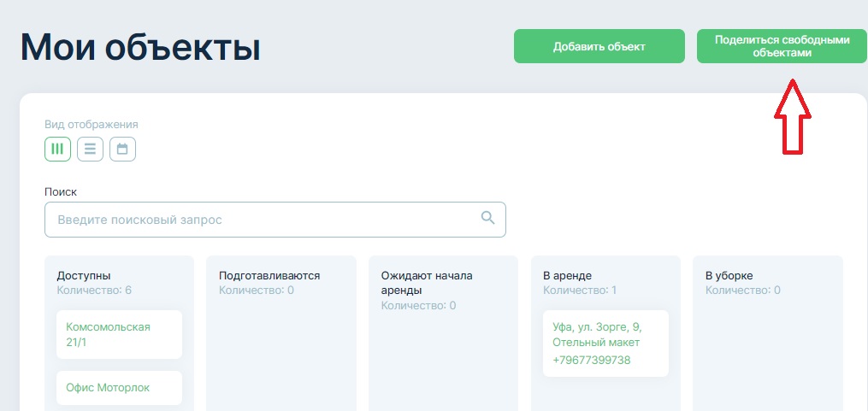This screenshot has height=411, width=868.
Task: Click the Мои объекты page heading
Action: [140, 47]
